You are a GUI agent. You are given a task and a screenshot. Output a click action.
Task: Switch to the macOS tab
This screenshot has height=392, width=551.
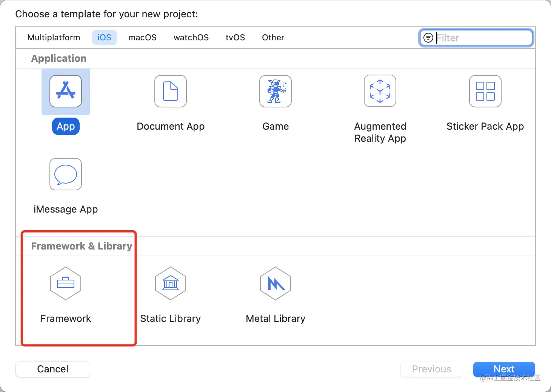click(x=142, y=38)
